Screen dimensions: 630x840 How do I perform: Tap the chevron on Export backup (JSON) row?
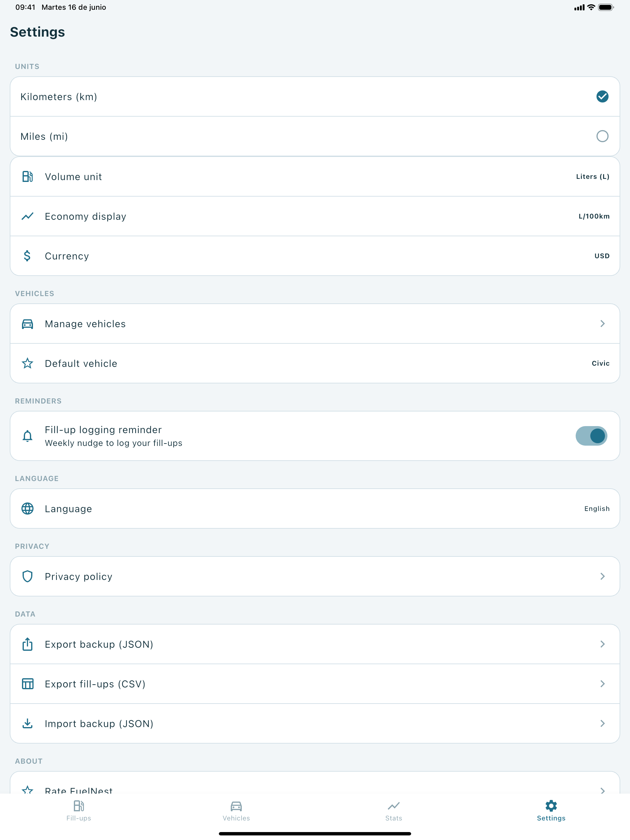[602, 644]
